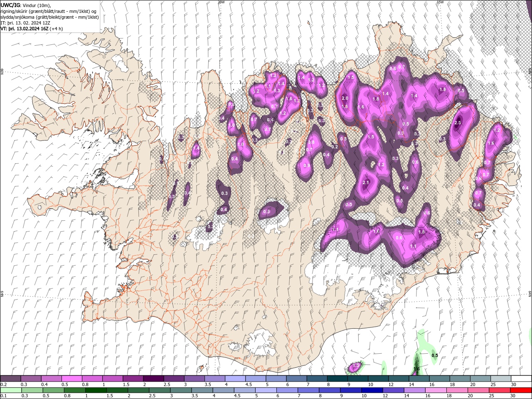Select the 0.5 bright pink snow legend swatch
The width and height of the screenshot is (532, 399).
71,379
